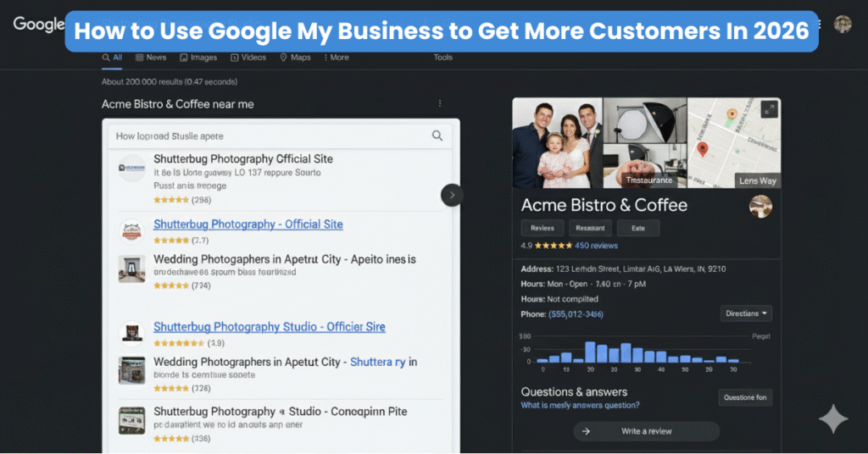868x454 pixels.
Task: Click favicon of Shutterbug Photography - Official Site
Action: (x=131, y=232)
